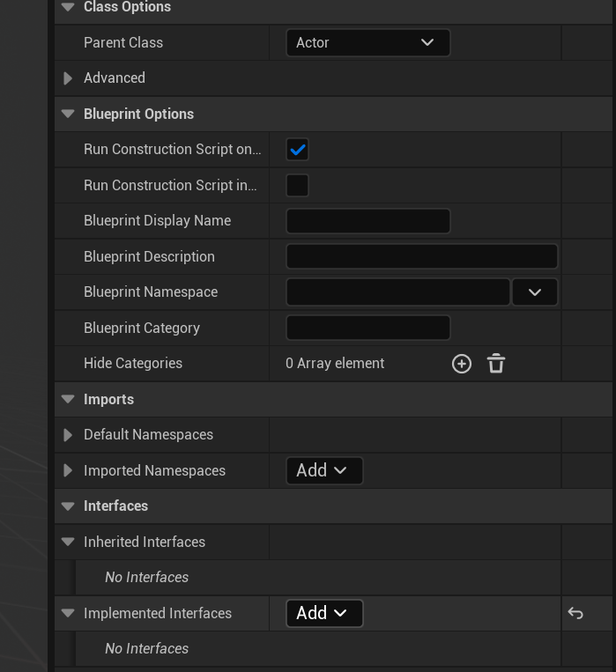Click into the Blueprint Description field

pyautogui.click(x=421, y=256)
